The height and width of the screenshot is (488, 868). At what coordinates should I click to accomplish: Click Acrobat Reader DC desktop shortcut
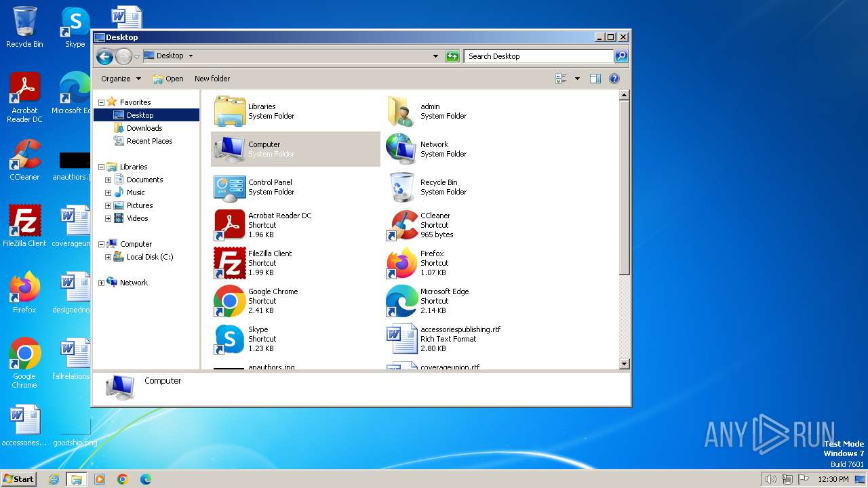tap(24, 98)
